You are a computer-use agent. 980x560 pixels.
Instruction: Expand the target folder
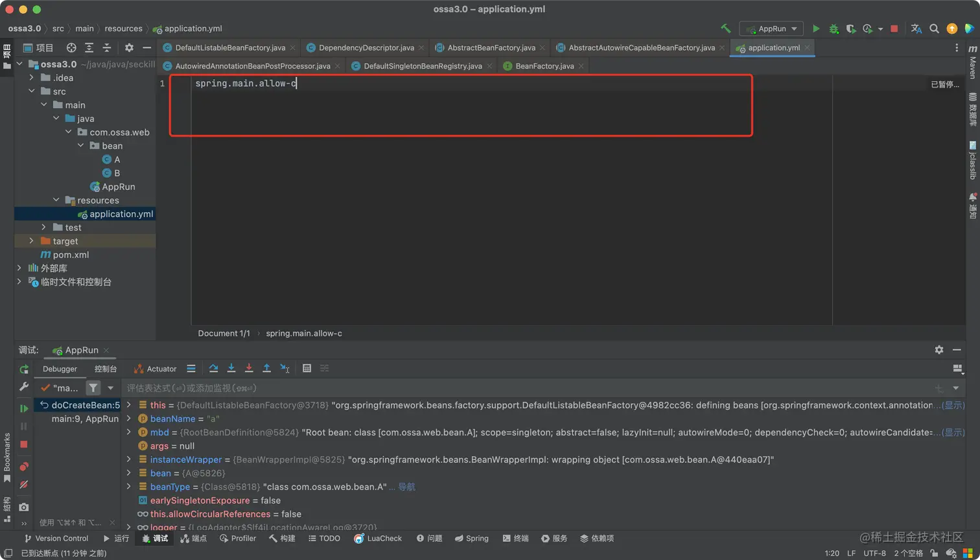tap(31, 241)
